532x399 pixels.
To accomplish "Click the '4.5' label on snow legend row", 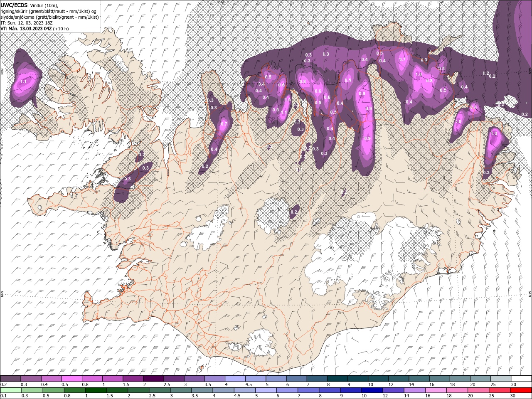I will pyautogui.click(x=249, y=384).
